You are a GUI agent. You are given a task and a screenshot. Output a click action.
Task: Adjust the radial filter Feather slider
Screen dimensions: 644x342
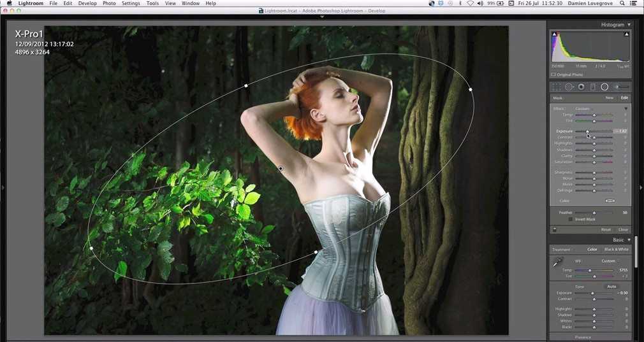[x=594, y=213]
